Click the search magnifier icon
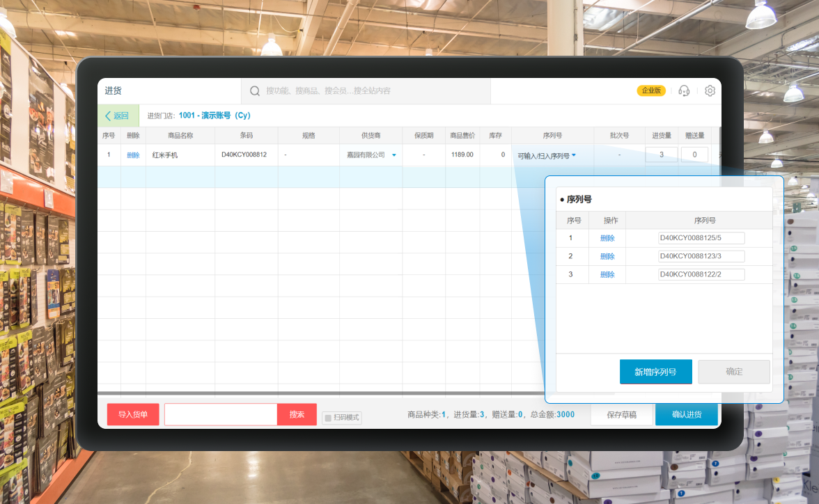Screen dimensions: 819x504 254,91
